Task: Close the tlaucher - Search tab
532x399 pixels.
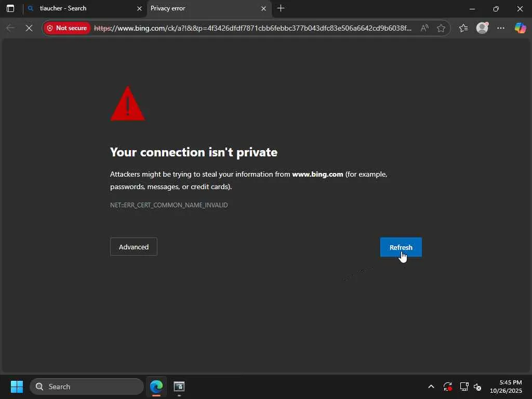Action: pyautogui.click(x=139, y=8)
